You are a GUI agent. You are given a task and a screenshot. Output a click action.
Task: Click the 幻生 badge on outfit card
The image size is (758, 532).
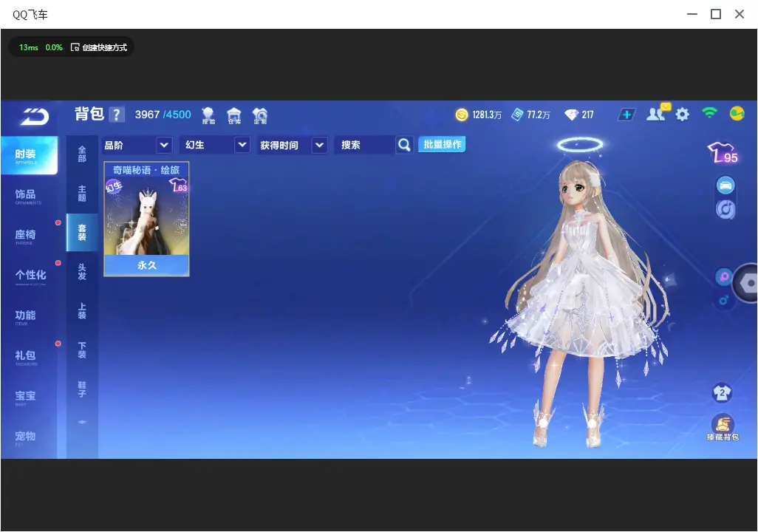pyautogui.click(x=114, y=186)
